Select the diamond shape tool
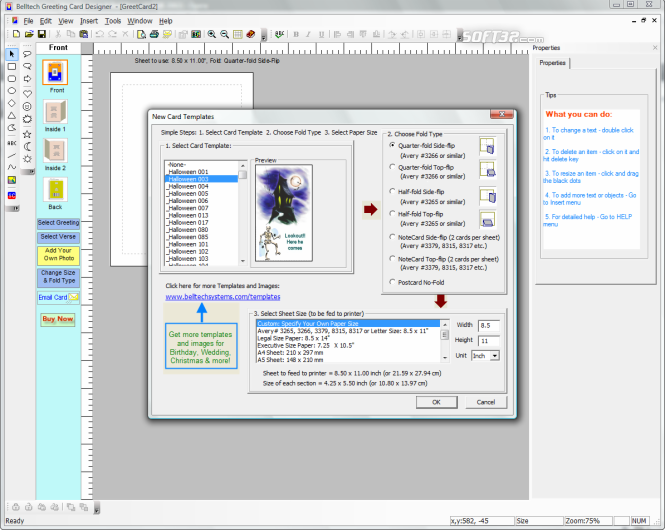Image resolution: width=665 pixels, height=530 pixels. tap(12, 103)
